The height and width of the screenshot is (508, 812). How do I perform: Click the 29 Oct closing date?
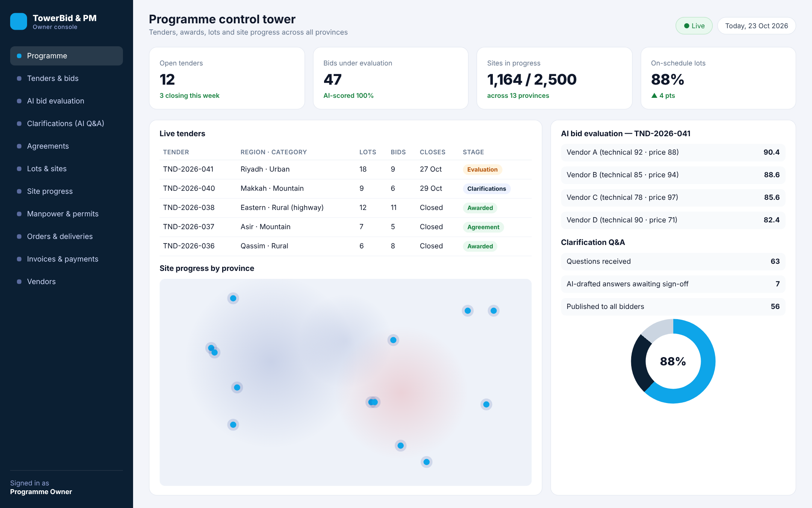(x=431, y=189)
